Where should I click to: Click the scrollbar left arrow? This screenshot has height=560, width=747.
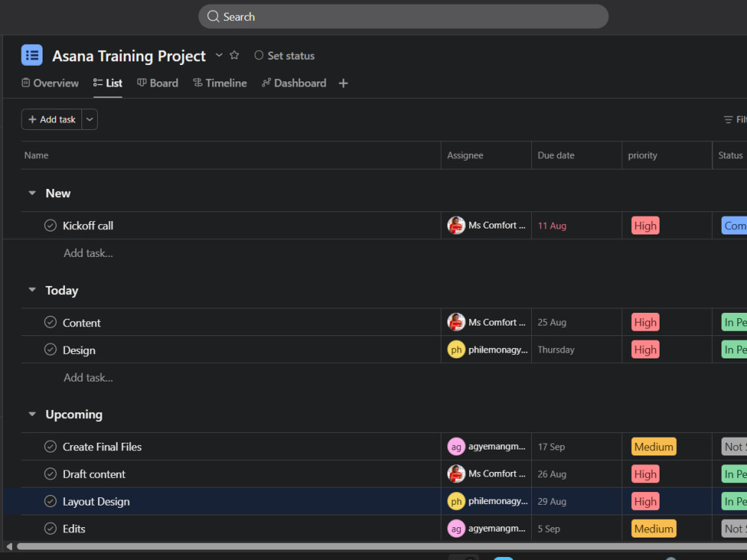(9, 547)
